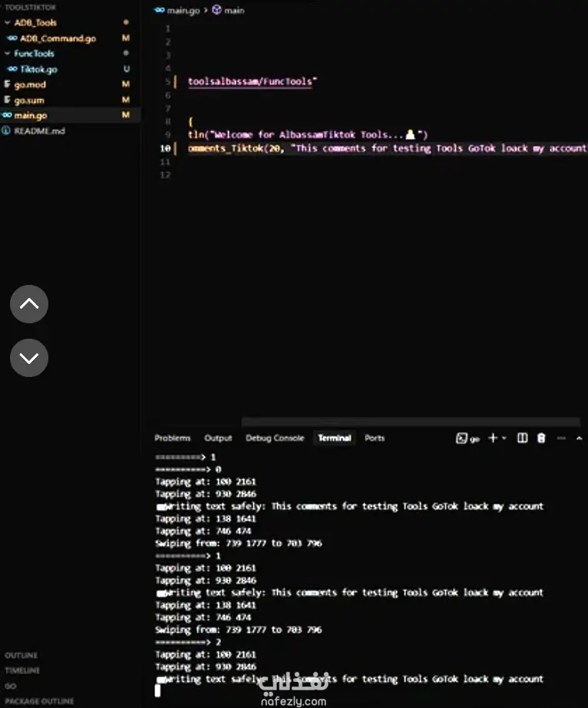Screen dimensions: 588x708
Task: Open README.md file
Action: coord(39,131)
